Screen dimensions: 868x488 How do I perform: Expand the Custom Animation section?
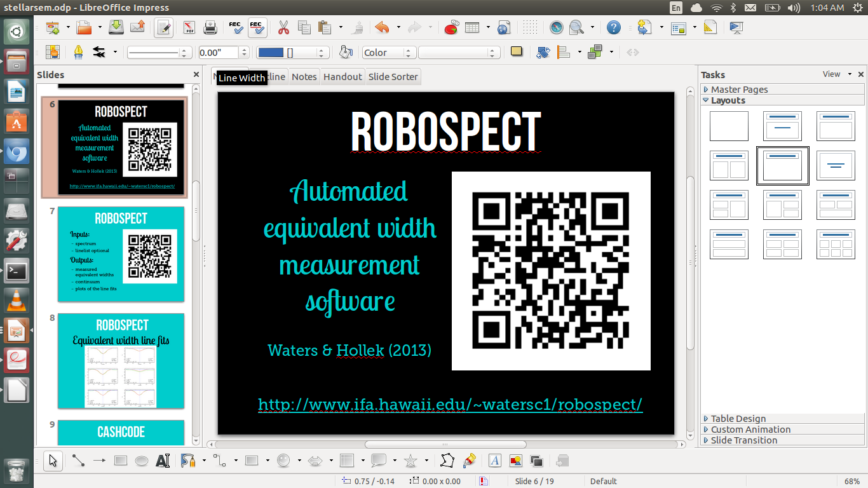[782, 430]
